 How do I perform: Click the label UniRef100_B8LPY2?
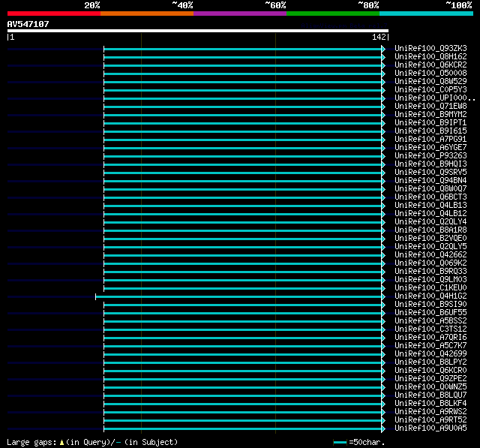pos(430,362)
